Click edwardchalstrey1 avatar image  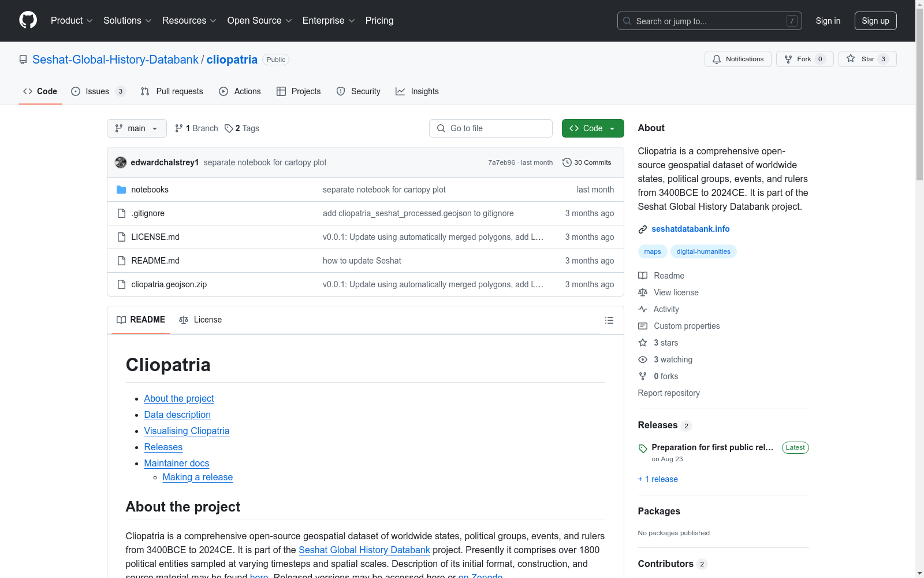121,162
